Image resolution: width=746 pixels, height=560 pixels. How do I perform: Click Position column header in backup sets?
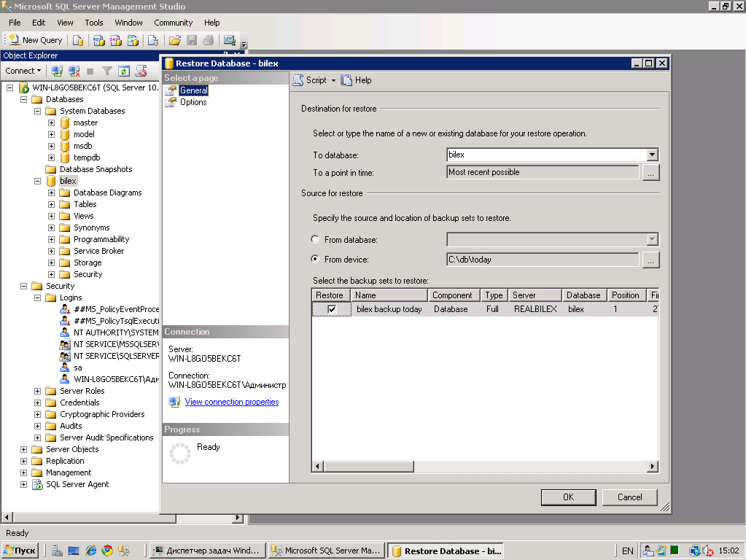coord(626,295)
